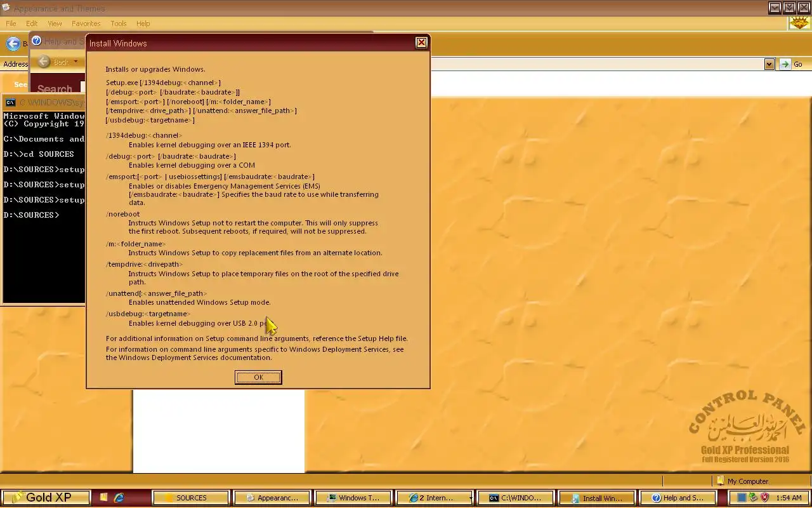
Task: Click 'Installs or upgrades Windows.' text
Action: tap(155, 69)
